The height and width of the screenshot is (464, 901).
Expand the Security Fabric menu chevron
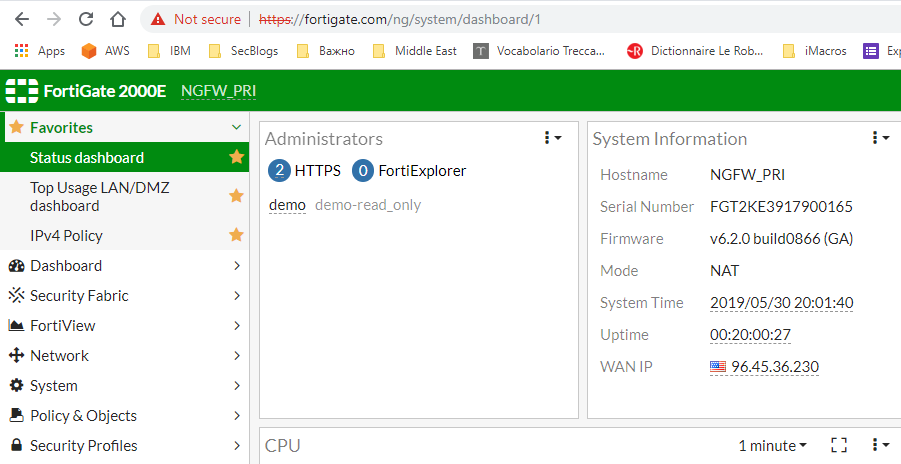(x=237, y=296)
